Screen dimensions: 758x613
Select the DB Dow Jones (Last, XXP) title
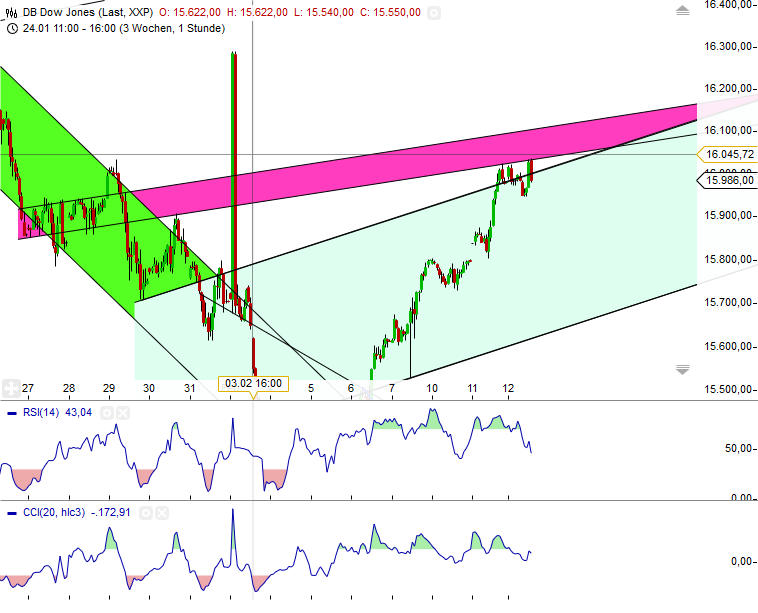click(88, 13)
